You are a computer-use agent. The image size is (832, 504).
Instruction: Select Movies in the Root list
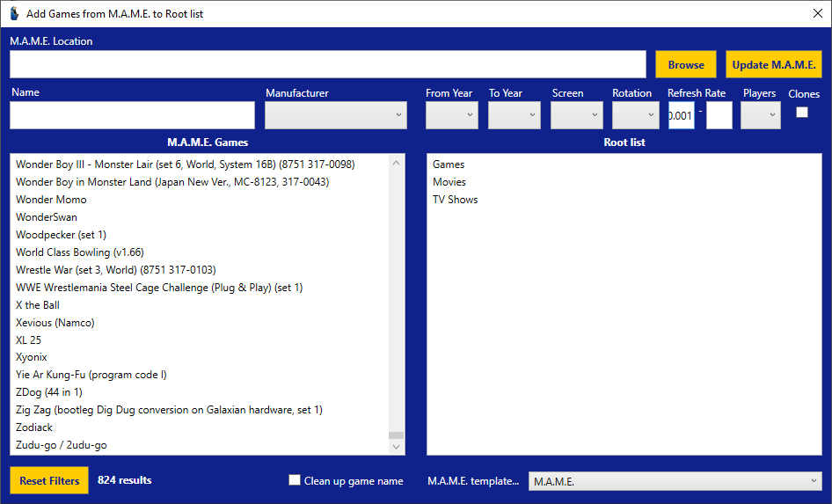[x=449, y=182]
